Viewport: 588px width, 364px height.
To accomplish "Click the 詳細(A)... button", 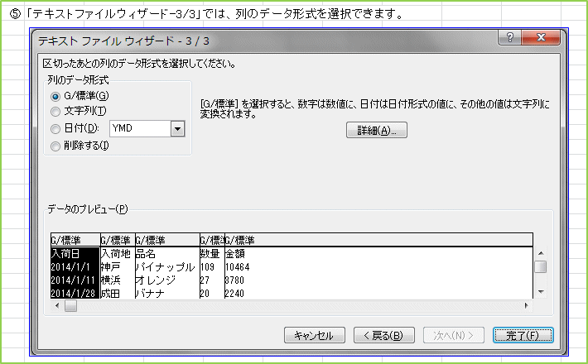I will click(x=377, y=130).
